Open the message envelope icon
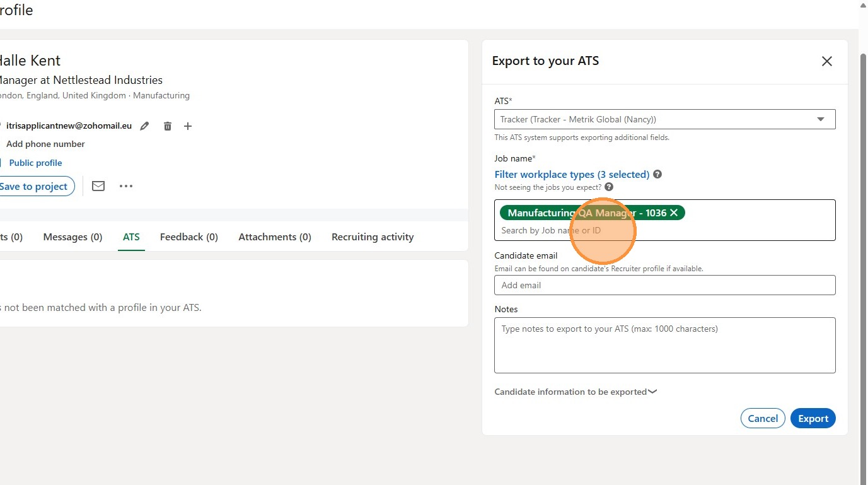Screen dimensions: 868x485 coord(98,186)
